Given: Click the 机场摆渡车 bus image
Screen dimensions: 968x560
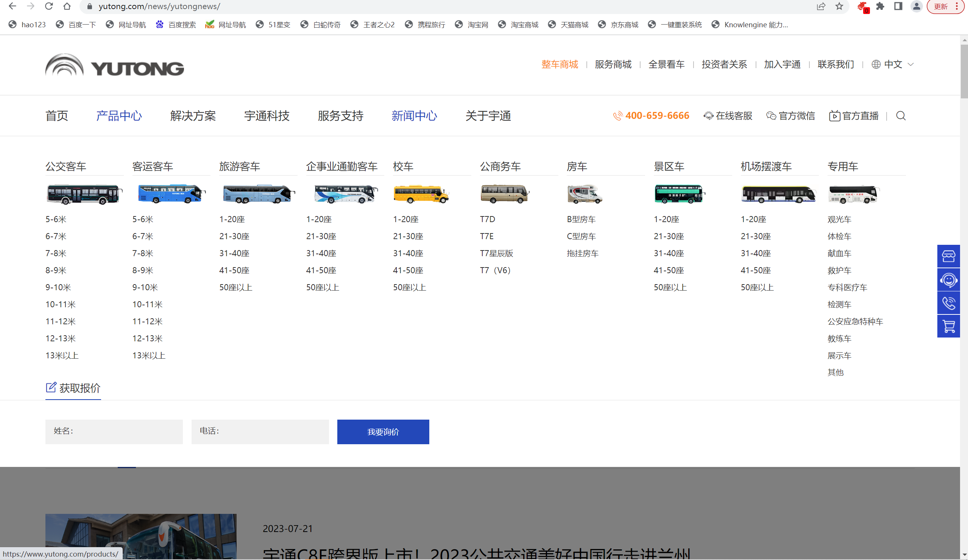Looking at the screenshot, I should tap(779, 194).
